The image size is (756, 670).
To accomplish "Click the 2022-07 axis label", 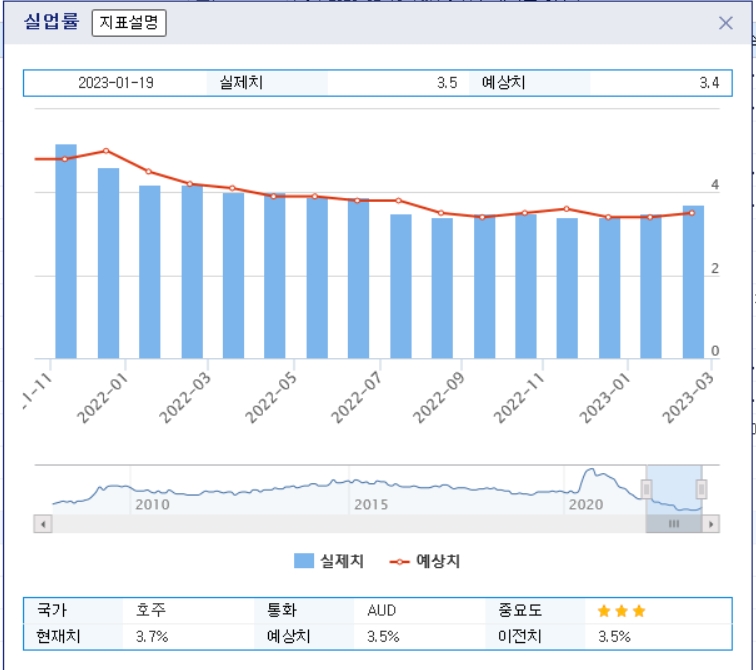I will click(x=357, y=398).
